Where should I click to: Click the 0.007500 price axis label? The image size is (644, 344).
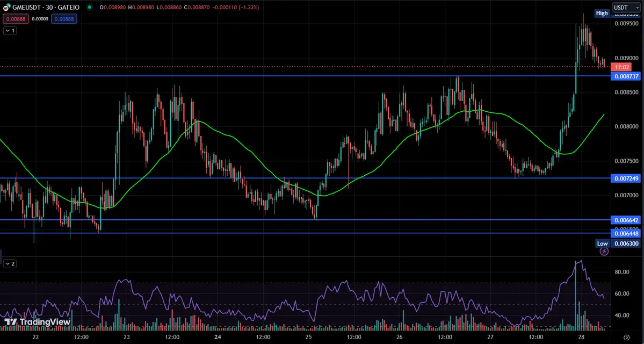(626, 161)
